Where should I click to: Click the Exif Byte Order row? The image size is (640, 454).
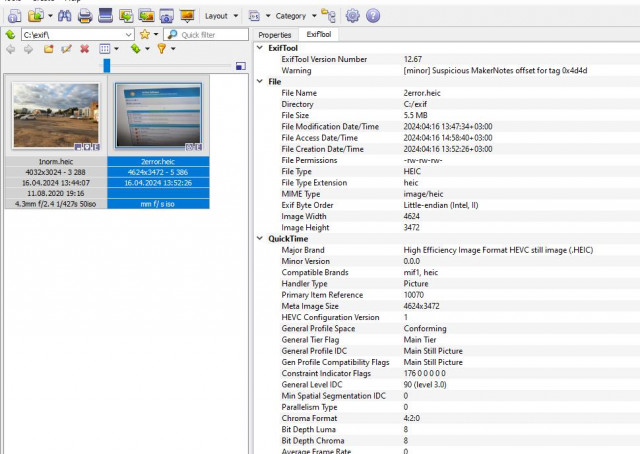[x=447, y=205]
